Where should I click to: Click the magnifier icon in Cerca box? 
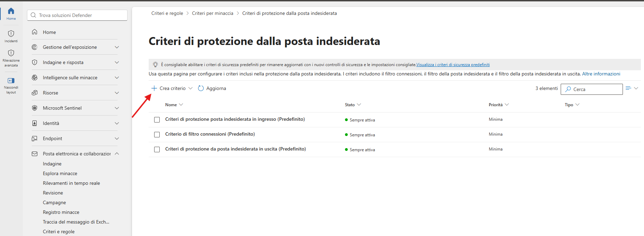coord(568,89)
